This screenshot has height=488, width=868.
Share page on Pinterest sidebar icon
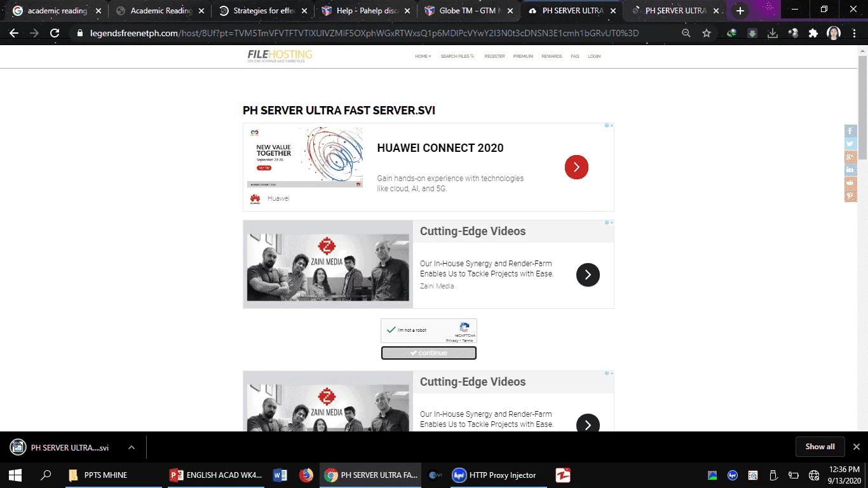tap(850, 196)
